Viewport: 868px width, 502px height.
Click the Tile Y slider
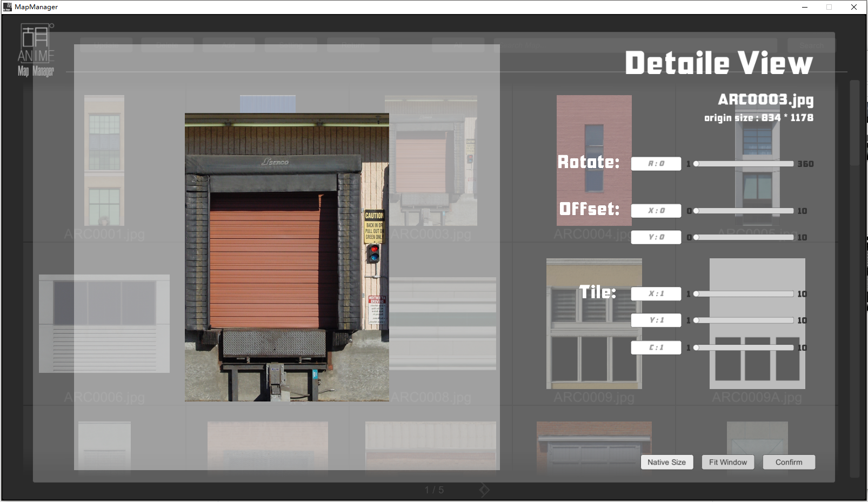(x=744, y=320)
